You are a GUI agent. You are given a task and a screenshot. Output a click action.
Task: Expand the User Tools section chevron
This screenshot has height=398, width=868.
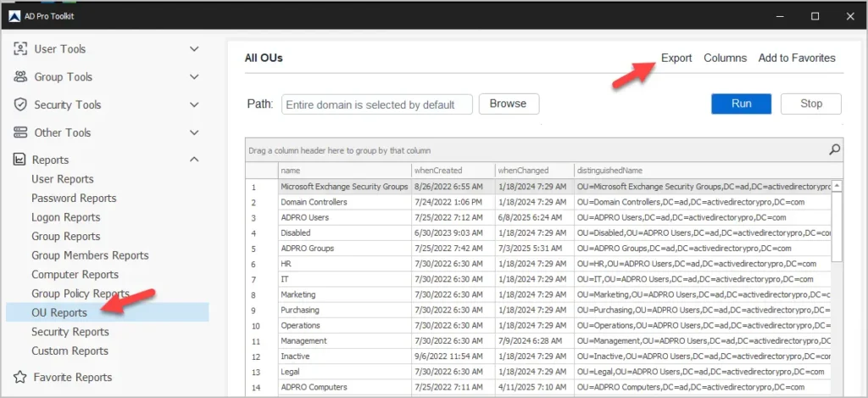(194, 48)
